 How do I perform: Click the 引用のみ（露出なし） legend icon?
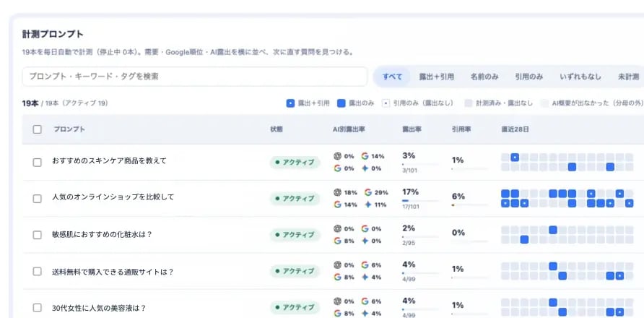point(386,103)
